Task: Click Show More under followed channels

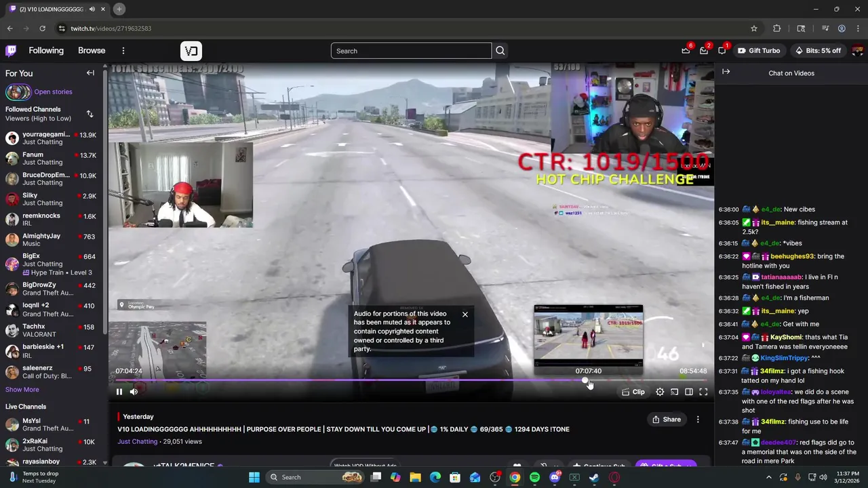Action: pos(22,390)
